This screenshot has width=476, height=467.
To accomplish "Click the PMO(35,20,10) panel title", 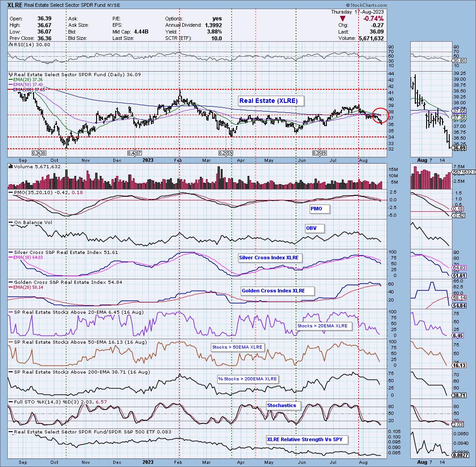I will (x=45, y=193).
